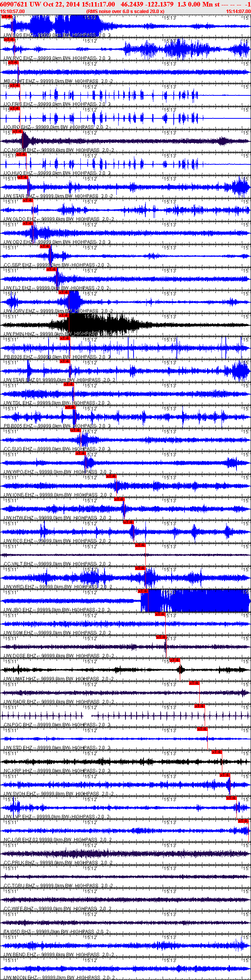The image size is (251, 980).
Task: Click the end time 15:14:07.00
Action: (238, 11)
